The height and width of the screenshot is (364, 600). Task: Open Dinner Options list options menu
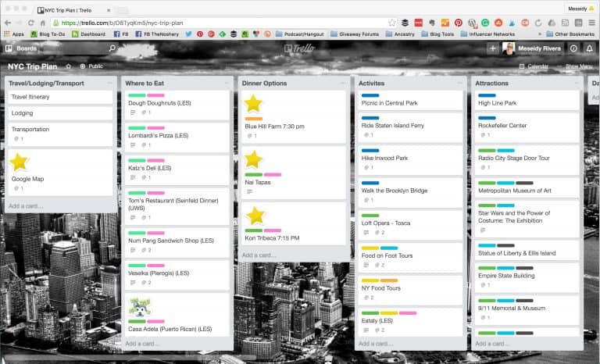click(x=343, y=83)
